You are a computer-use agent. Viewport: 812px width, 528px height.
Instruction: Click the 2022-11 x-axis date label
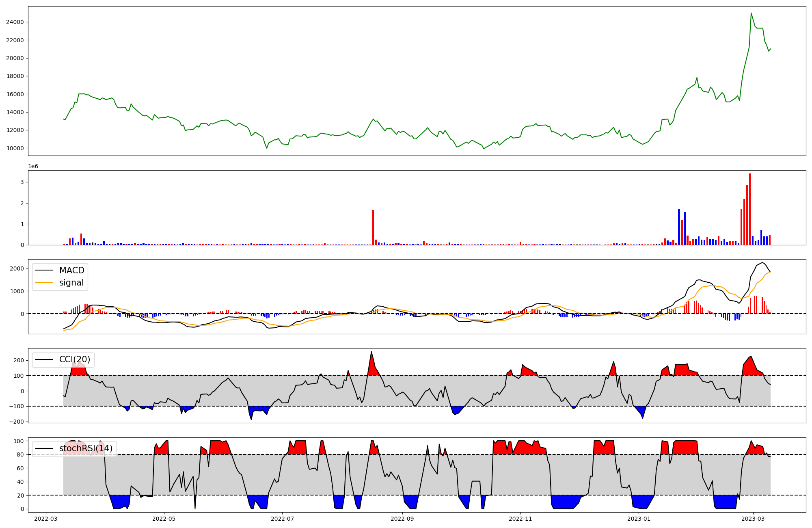(x=520, y=519)
